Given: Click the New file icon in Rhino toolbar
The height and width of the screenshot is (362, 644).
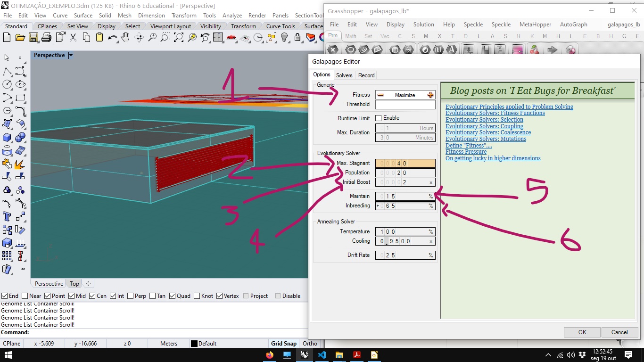Looking at the screenshot, I should click(7, 37).
